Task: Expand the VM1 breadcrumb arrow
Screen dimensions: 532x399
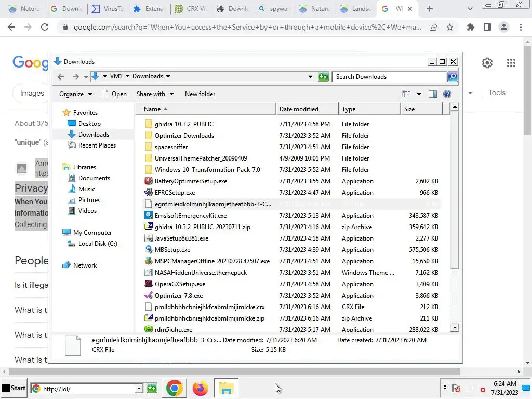Action: pos(128,77)
